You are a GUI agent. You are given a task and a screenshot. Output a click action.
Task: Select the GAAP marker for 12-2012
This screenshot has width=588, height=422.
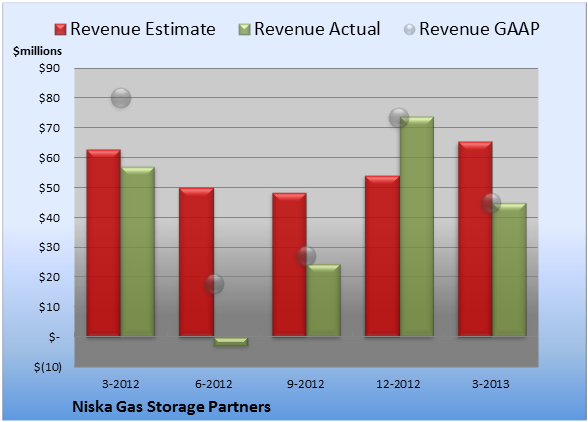[399, 118]
